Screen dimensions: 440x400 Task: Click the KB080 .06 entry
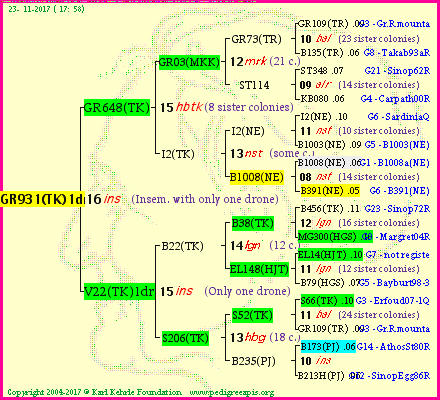(322, 99)
